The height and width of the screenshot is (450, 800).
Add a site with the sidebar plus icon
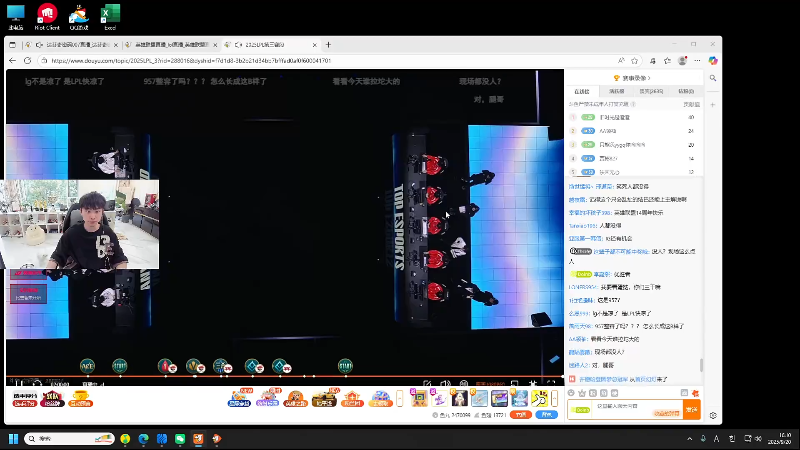(x=713, y=105)
